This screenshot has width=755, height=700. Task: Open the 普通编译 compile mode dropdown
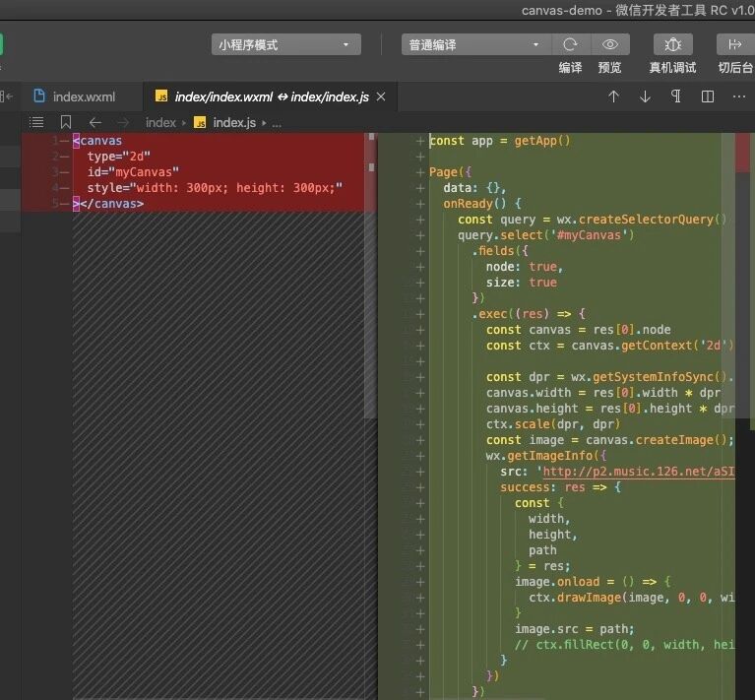(x=475, y=44)
